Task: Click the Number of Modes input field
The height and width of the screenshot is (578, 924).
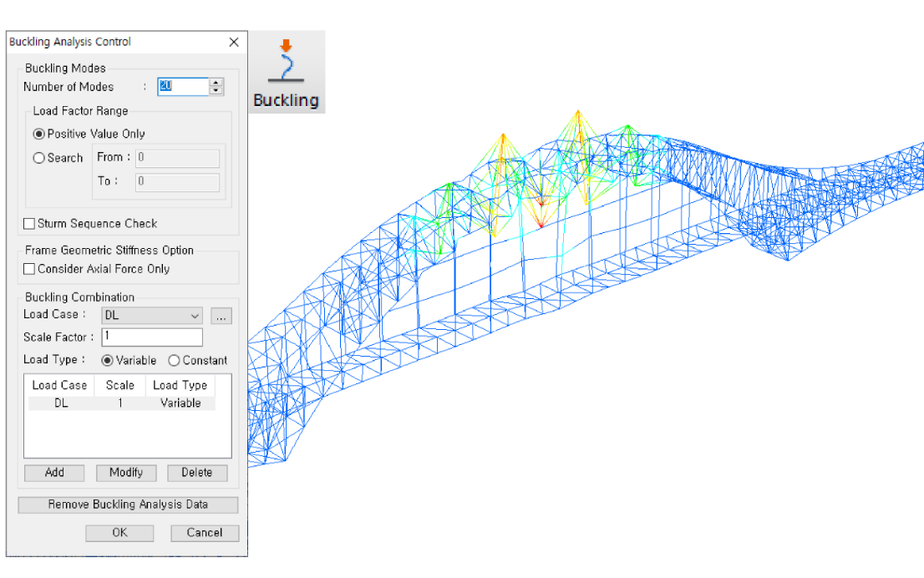Action: click(x=182, y=86)
